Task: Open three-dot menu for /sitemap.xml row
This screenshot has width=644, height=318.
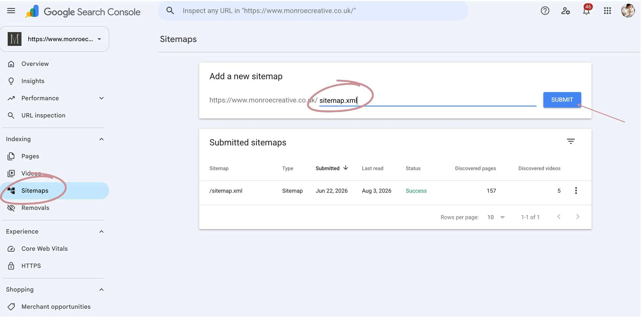Action: pos(576,191)
